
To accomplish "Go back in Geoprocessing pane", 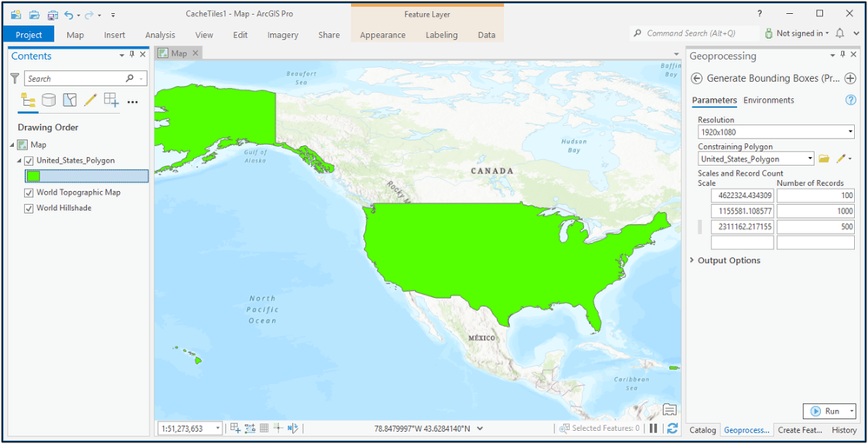I will pyautogui.click(x=697, y=78).
